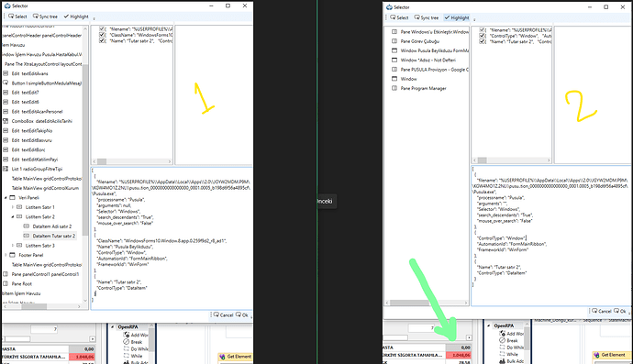The height and width of the screenshot is (364, 633).
Task: Expand the Footer Panel tree node
Action: (6, 255)
